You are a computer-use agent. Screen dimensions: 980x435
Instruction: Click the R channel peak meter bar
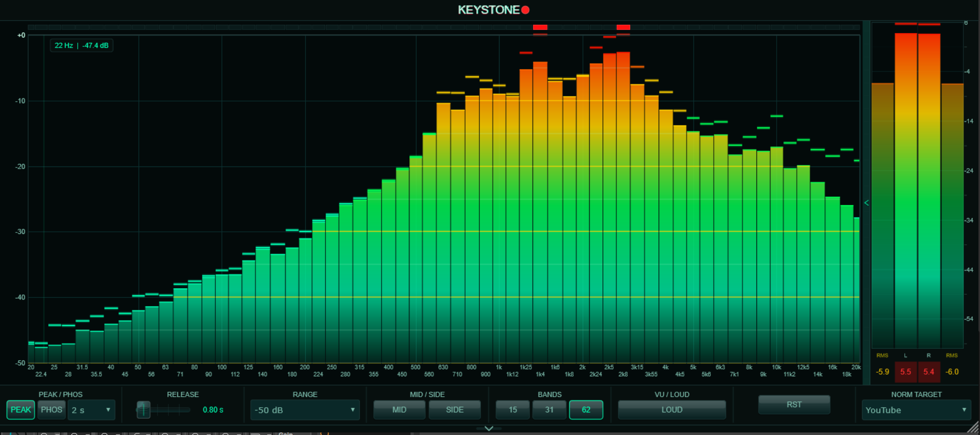[929, 190]
